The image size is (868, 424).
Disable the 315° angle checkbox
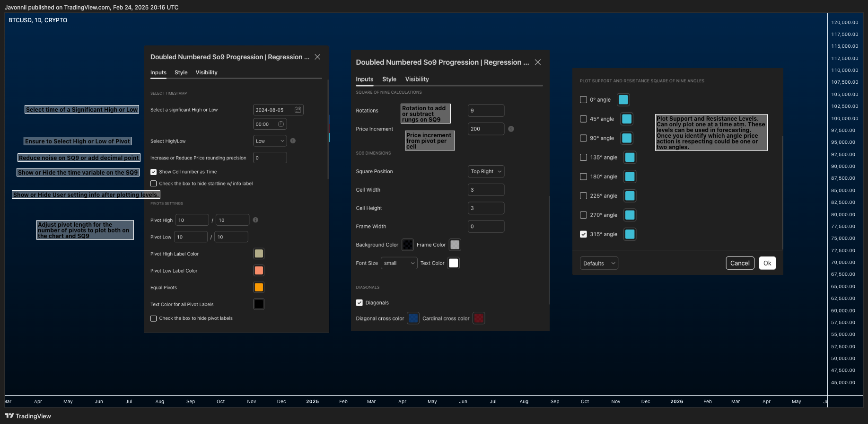click(583, 234)
